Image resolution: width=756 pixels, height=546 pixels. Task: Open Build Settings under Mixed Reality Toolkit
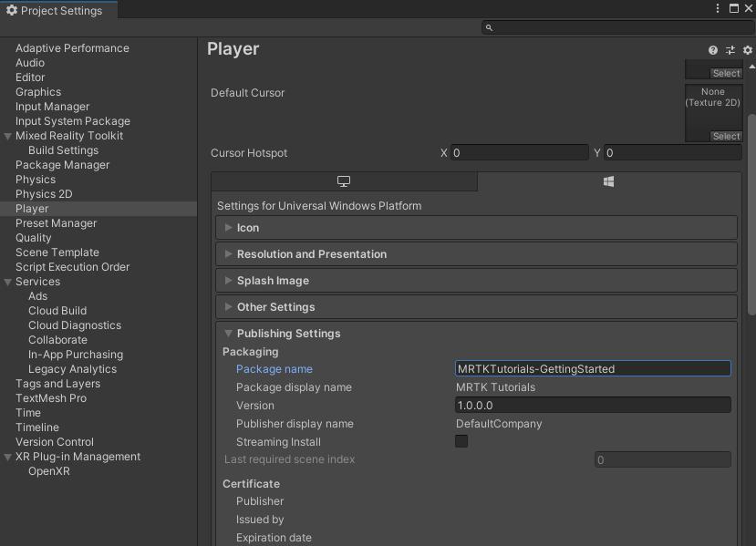pyautogui.click(x=63, y=150)
